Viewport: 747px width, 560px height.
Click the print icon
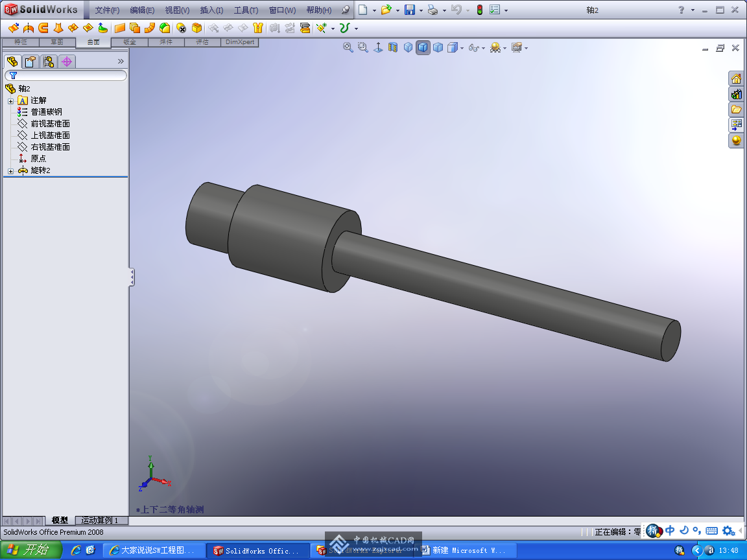point(433,10)
